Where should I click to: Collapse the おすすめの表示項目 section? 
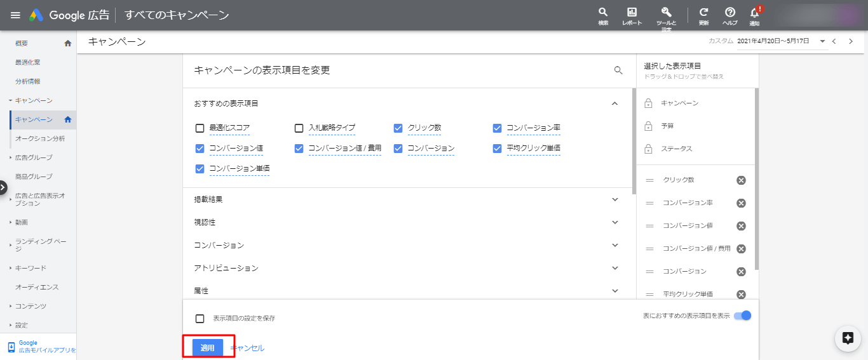coord(614,103)
